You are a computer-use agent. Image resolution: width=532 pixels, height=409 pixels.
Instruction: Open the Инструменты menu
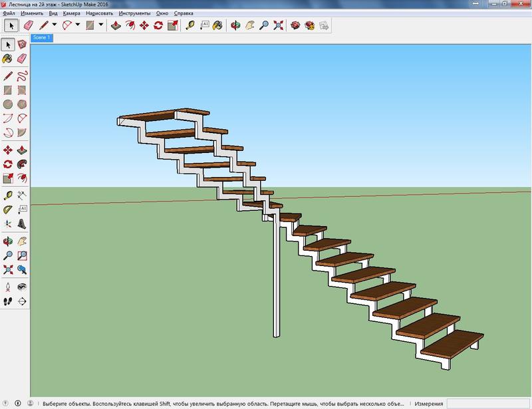[135, 13]
